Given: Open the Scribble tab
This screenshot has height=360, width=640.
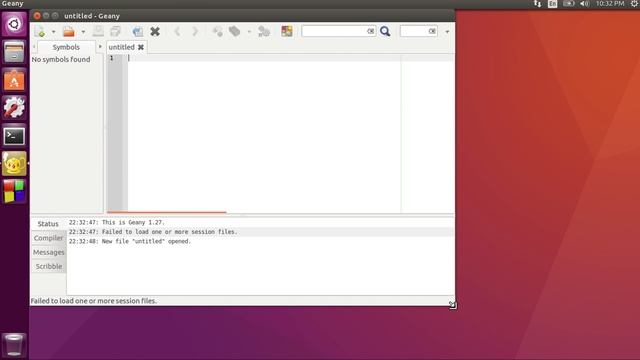Looking at the screenshot, I should 48,266.
